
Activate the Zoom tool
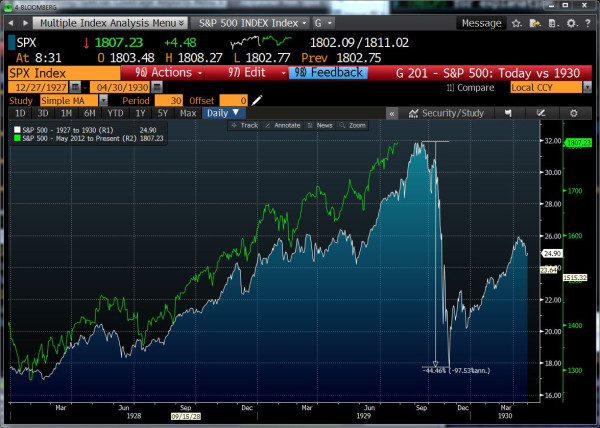point(355,125)
